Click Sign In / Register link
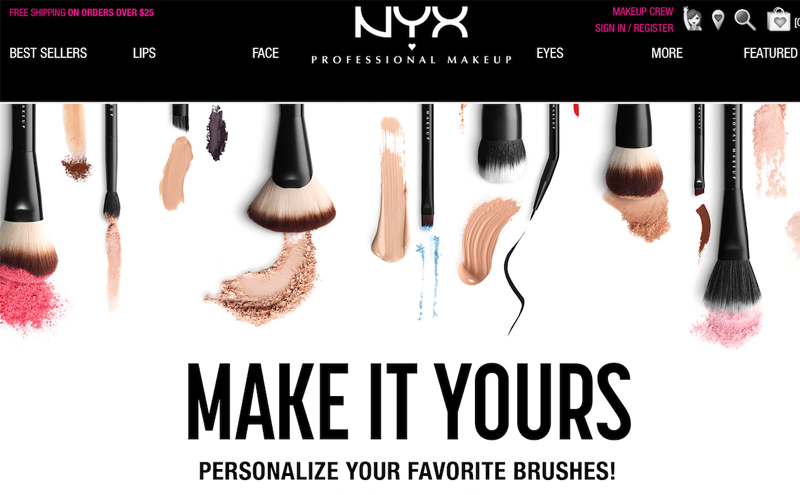 click(x=634, y=28)
